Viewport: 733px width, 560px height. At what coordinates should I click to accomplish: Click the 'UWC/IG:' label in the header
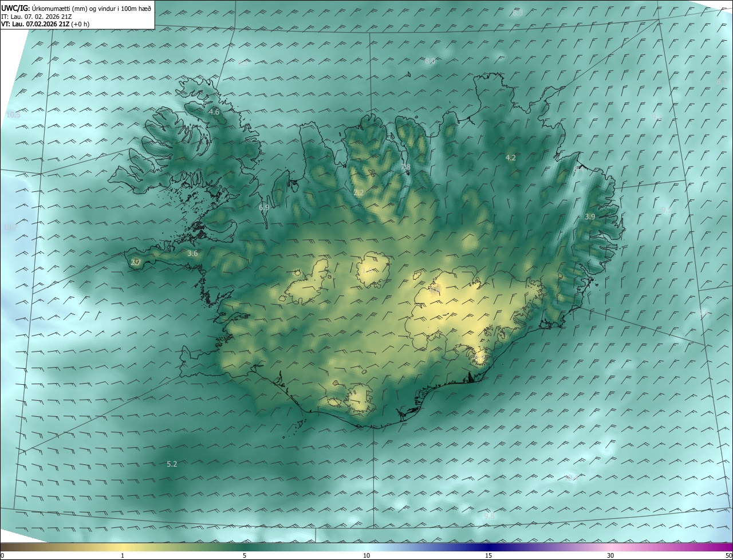point(15,8)
